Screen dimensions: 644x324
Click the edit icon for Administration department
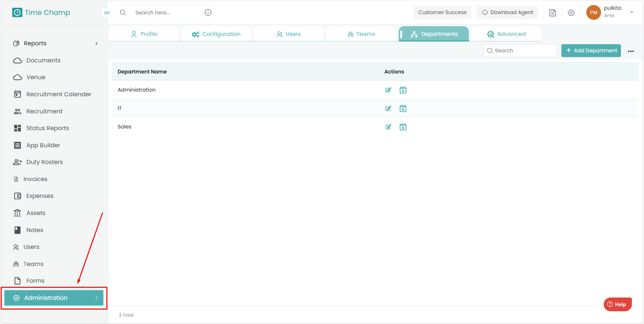click(x=388, y=90)
